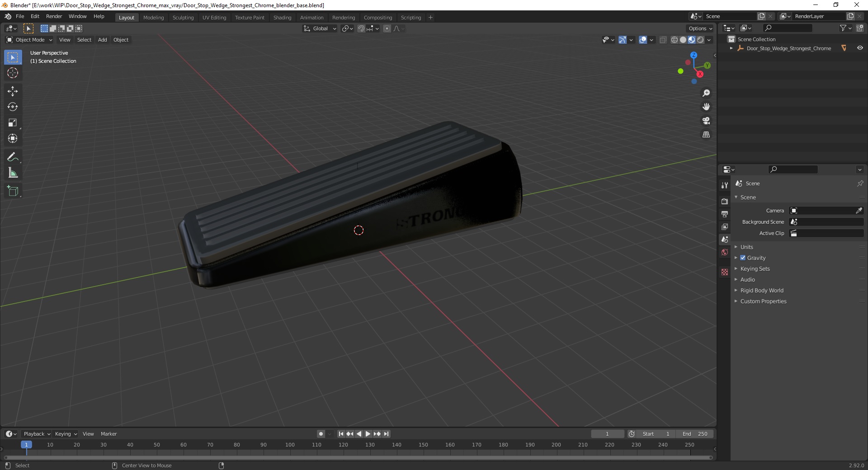This screenshot has width=868, height=470.
Task: Click the timeline horizontal scrollbar
Action: pos(358,457)
